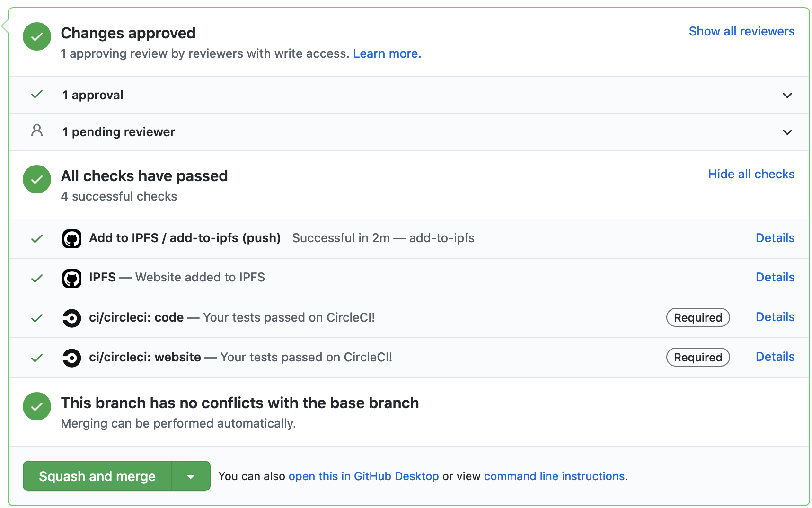Click Required badge on ci/circleci: website row
This screenshot has width=812, height=508.
point(698,357)
